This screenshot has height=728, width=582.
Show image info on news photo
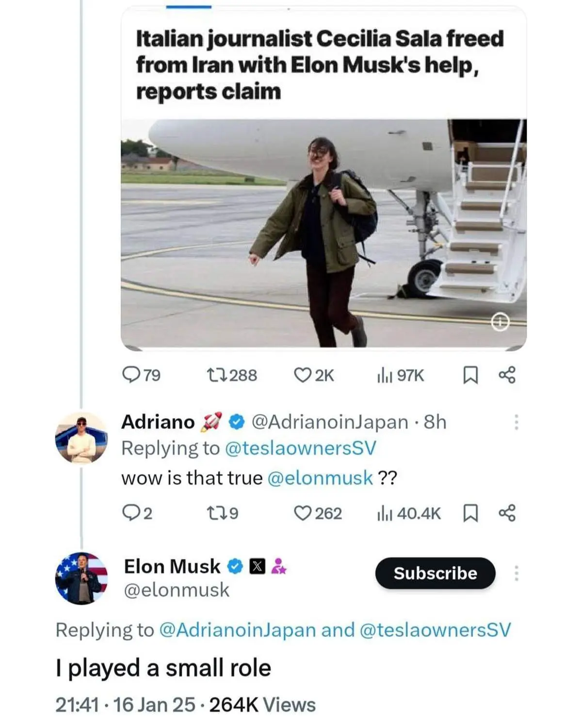point(500,321)
